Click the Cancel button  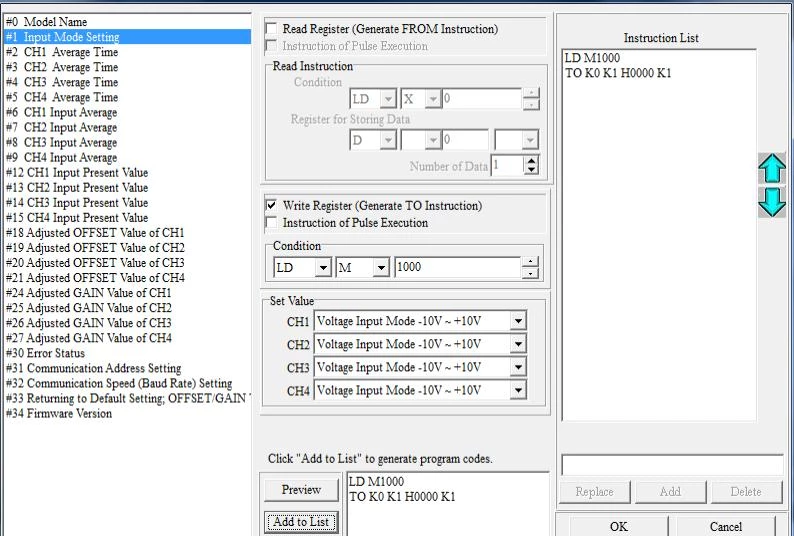coord(726,526)
